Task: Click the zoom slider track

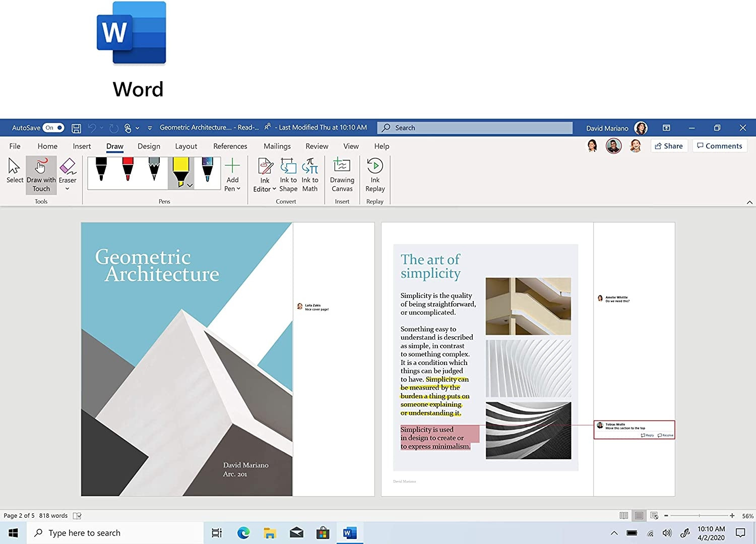Action: pyautogui.click(x=699, y=516)
